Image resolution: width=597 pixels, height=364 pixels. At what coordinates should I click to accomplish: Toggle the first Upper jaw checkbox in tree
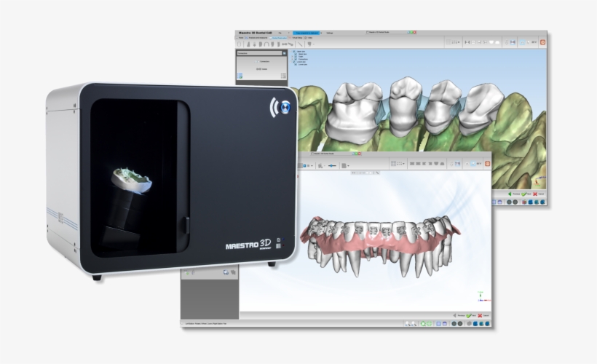pyautogui.click(x=294, y=52)
